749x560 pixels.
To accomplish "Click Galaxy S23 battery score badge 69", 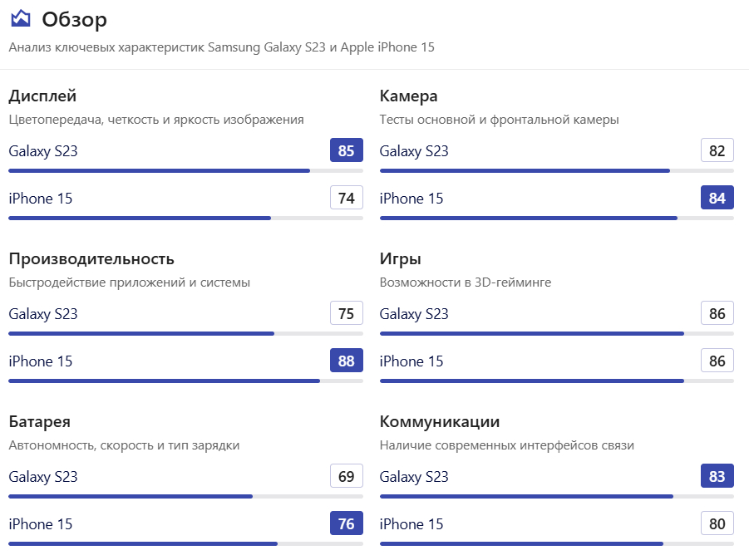I will pos(347,477).
